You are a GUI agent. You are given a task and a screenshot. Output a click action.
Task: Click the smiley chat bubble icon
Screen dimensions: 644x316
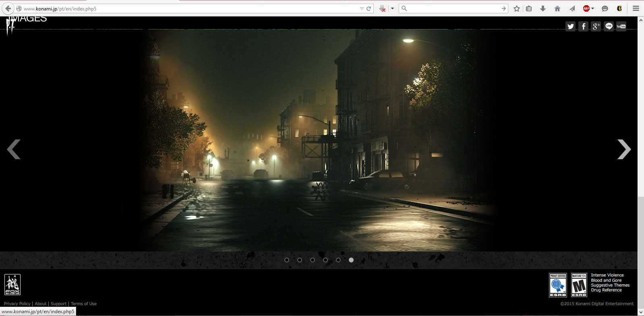605,8
